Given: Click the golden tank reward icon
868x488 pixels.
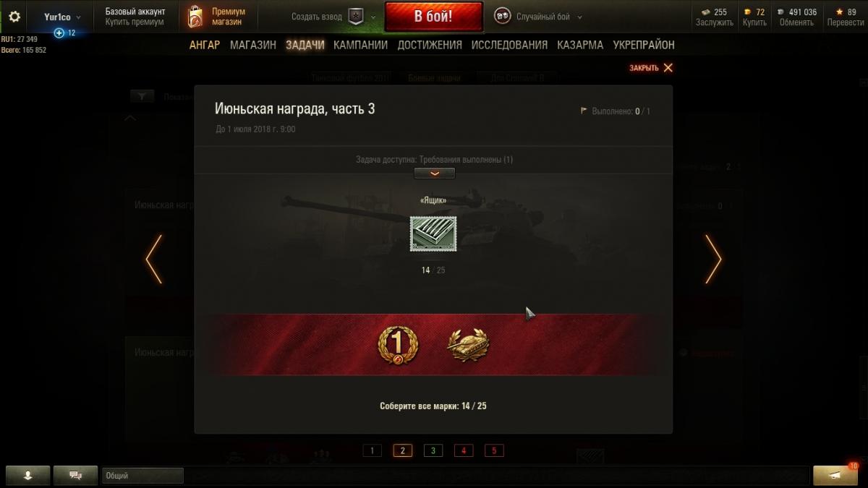Looking at the screenshot, I should coord(468,344).
